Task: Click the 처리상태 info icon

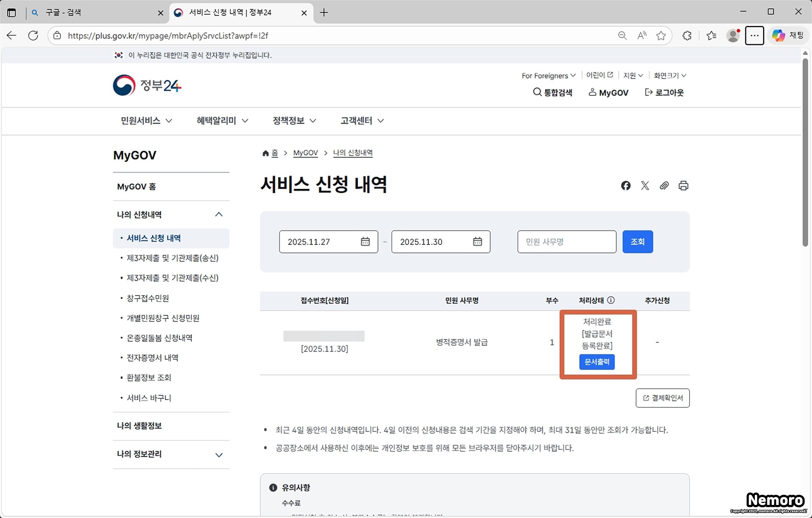Action: pyautogui.click(x=611, y=300)
